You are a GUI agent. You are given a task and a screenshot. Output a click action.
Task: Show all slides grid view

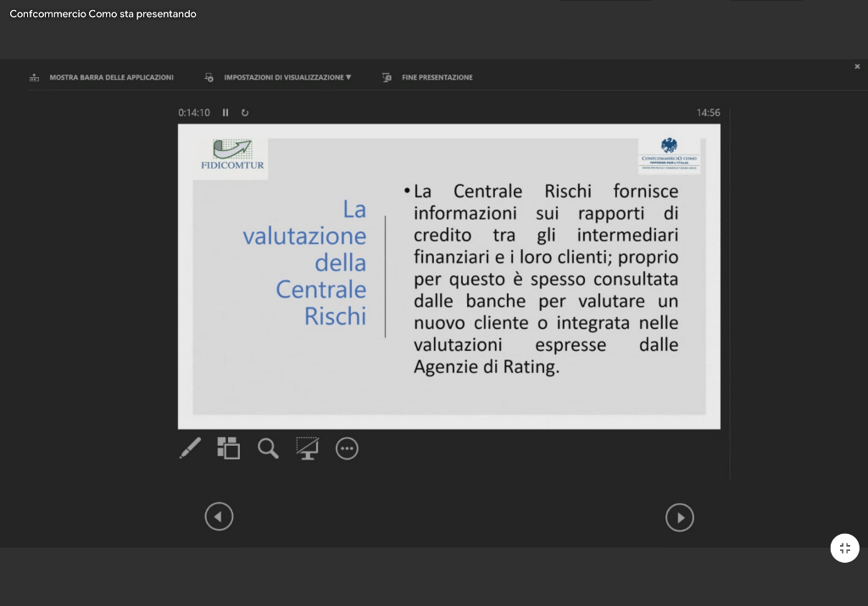(228, 448)
